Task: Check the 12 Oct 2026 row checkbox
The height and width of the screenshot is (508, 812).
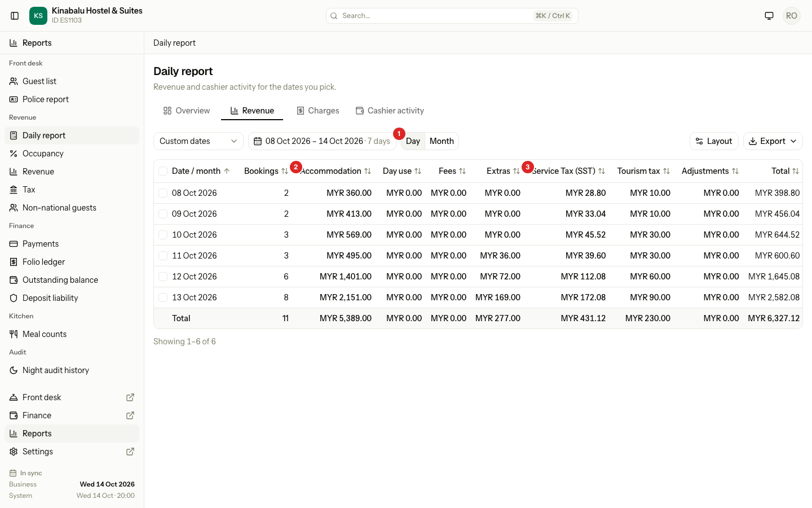Action: pyautogui.click(x=163, y=277)
